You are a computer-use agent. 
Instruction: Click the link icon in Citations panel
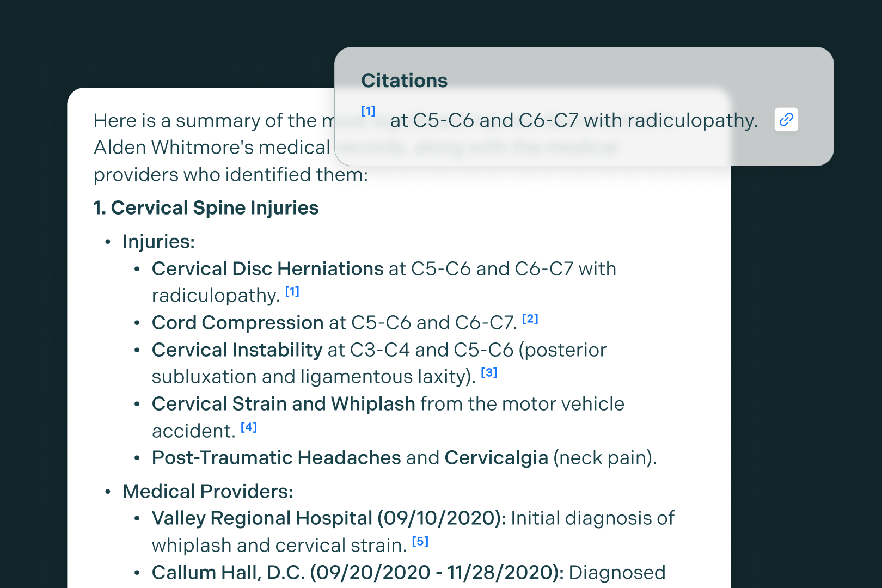click(x=786, y=120)
